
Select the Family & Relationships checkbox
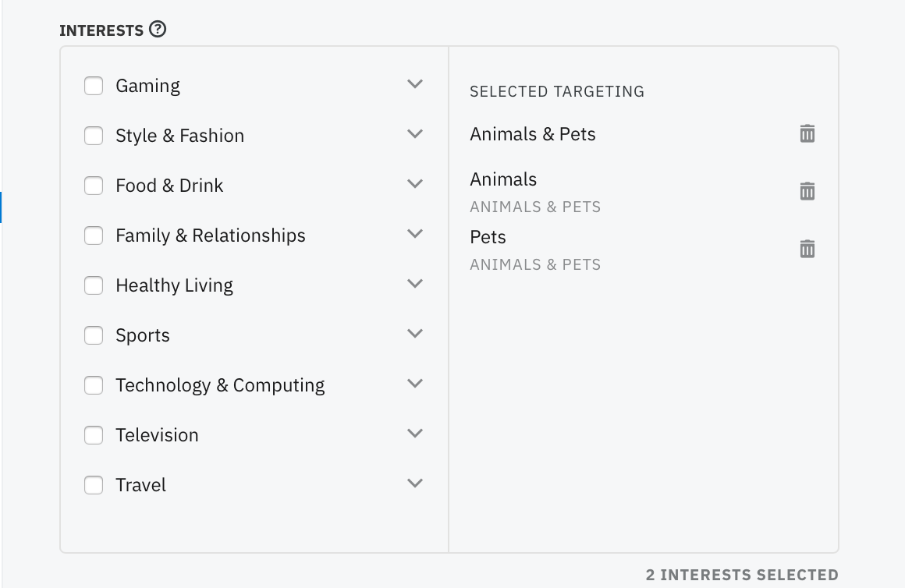94,236
